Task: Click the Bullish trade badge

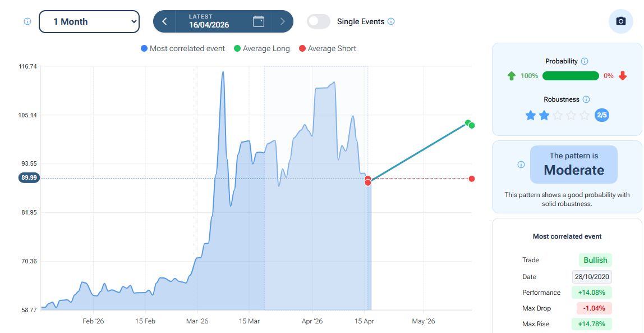Action: [x=595, y=260]
